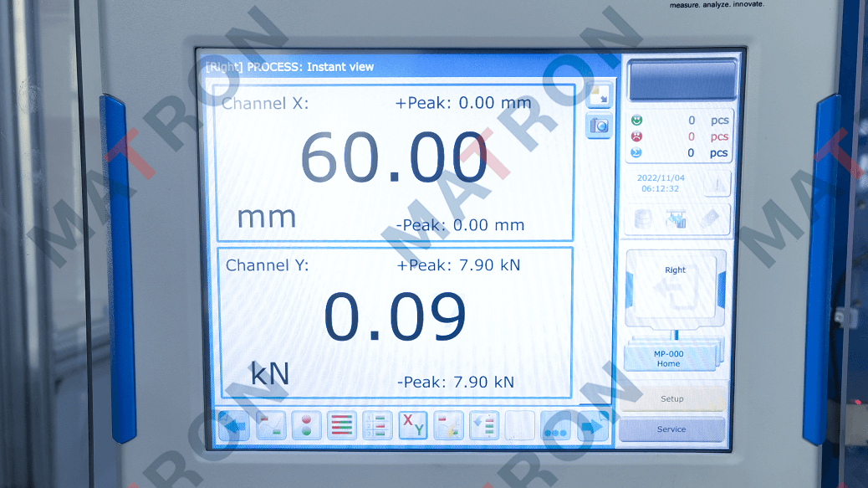Tap the Right device selector panel
The image size is (868, 488).
pyautogui.click(x=675, y=289)
